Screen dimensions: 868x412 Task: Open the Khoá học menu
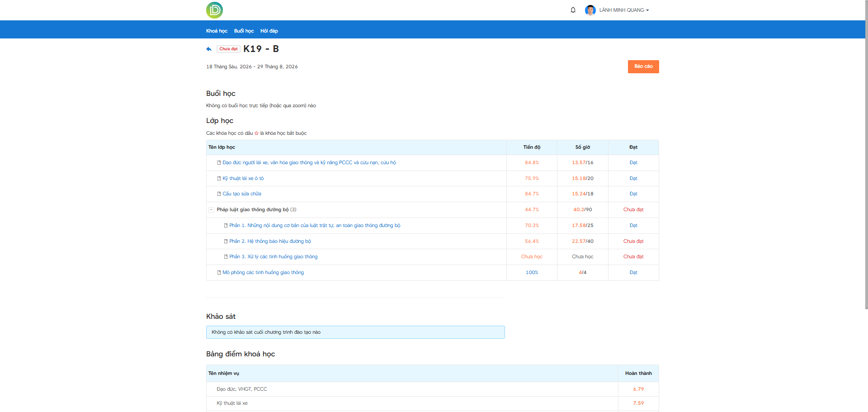(217, 31)
